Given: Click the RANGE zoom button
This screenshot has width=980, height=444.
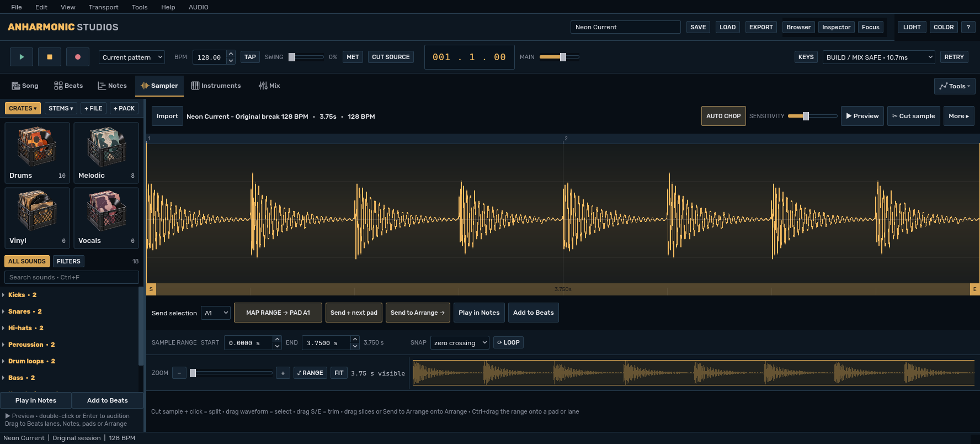Looking at the screenshot, I should (310, 373).
